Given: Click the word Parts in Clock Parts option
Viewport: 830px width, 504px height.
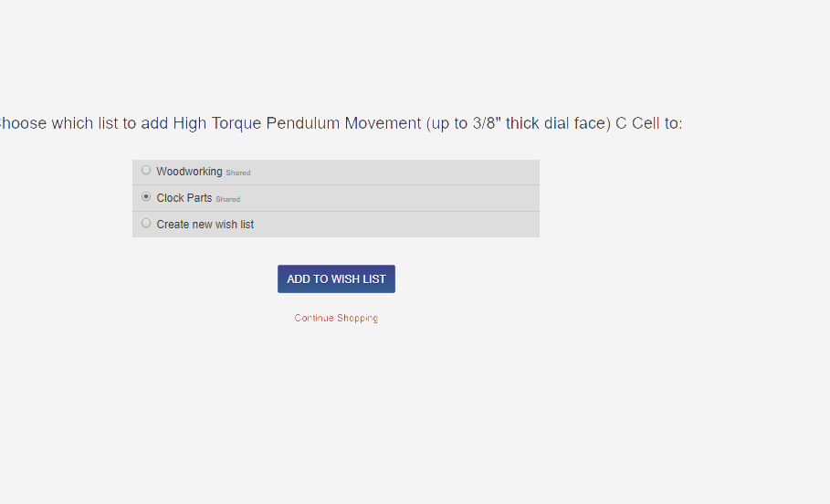Looking at the screenshot, I should pyautogui.click(x=200, y=198).
